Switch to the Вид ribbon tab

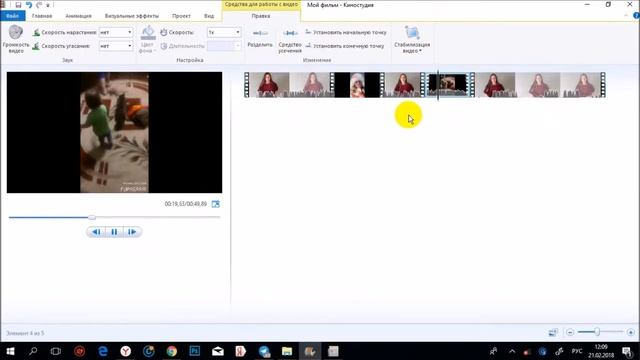click(209, 16)
